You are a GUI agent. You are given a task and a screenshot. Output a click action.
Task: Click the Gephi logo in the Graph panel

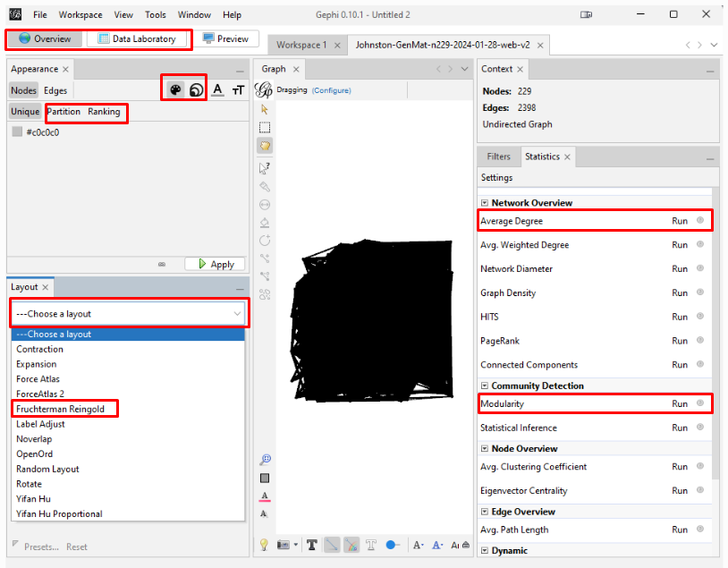pos(264,89)
